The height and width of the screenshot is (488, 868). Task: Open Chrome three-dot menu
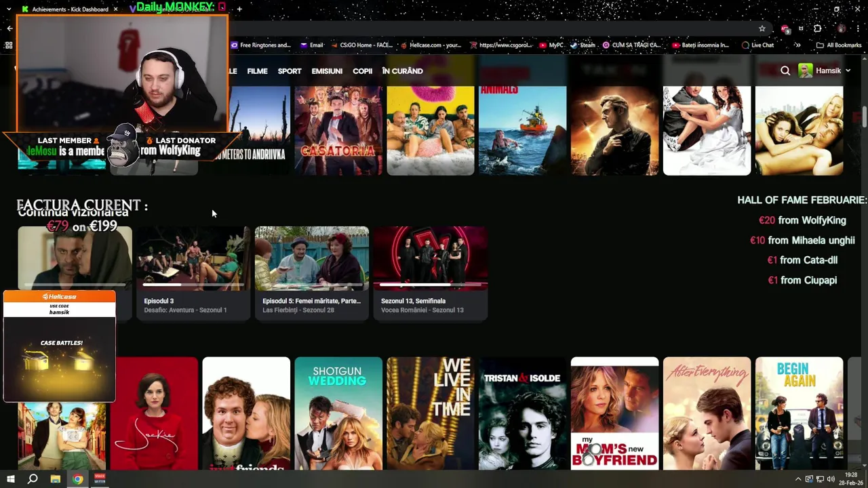click(859, 28)
